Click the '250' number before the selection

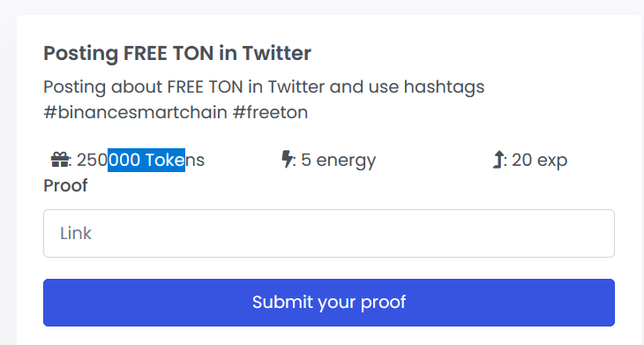(92, 160)
